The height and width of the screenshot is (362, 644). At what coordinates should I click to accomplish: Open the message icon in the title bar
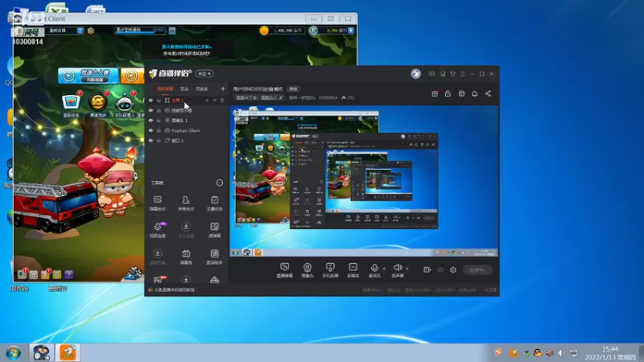pyautogui.click(x=431, y=74)
